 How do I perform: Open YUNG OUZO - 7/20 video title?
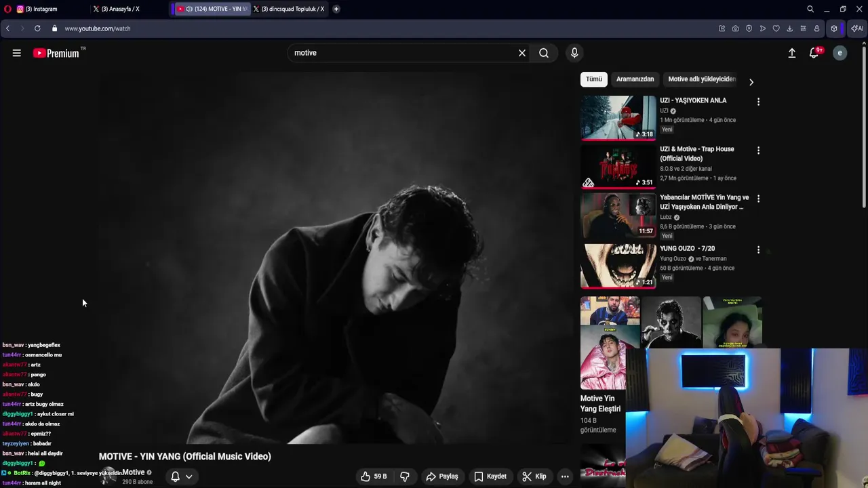688,249
